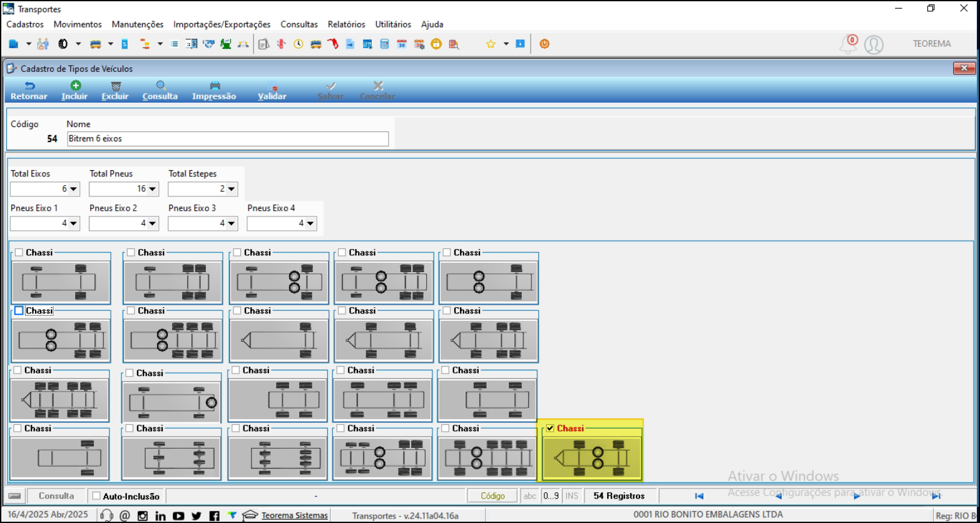Click the graduation cap icon in status bar
980x523 pixels.
(x=250, y=515)
